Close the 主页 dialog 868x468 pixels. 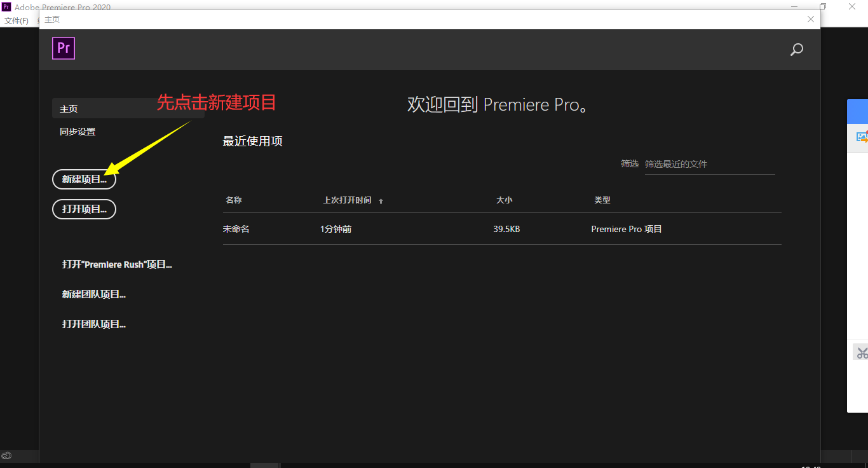pyautogui.click(x=811, y=19)
